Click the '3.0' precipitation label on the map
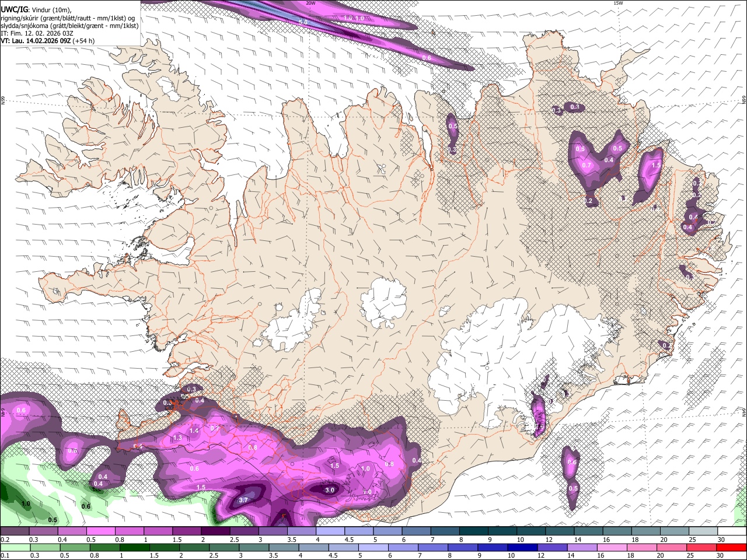Image resolution: width=747 pixels, height=560 pixels. 330,490
